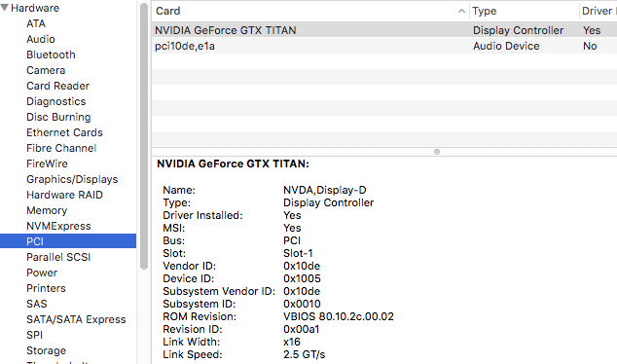The height and width of the screenshot is (364, 617).
Task: Open Storage in the sidebar
Action: (46, 350)
